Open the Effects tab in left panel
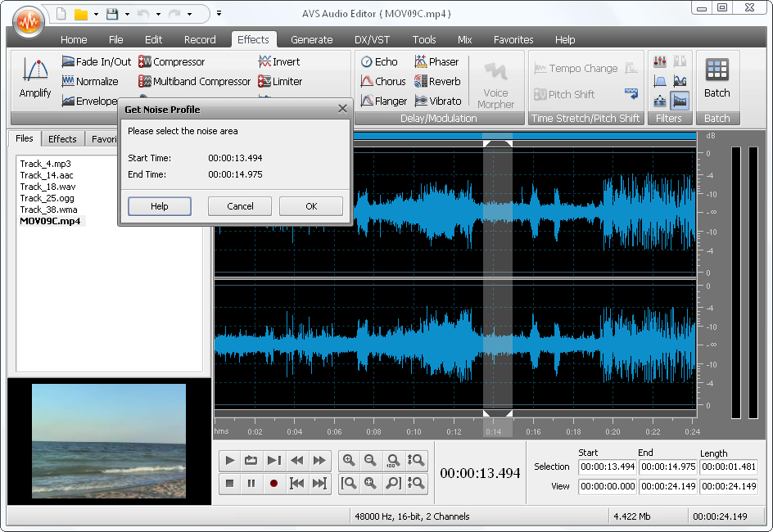Viewport: 773px width, 532px height. point(62,138)
